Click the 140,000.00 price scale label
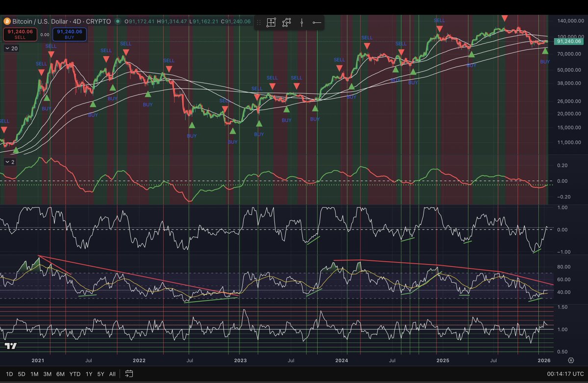 570,21
